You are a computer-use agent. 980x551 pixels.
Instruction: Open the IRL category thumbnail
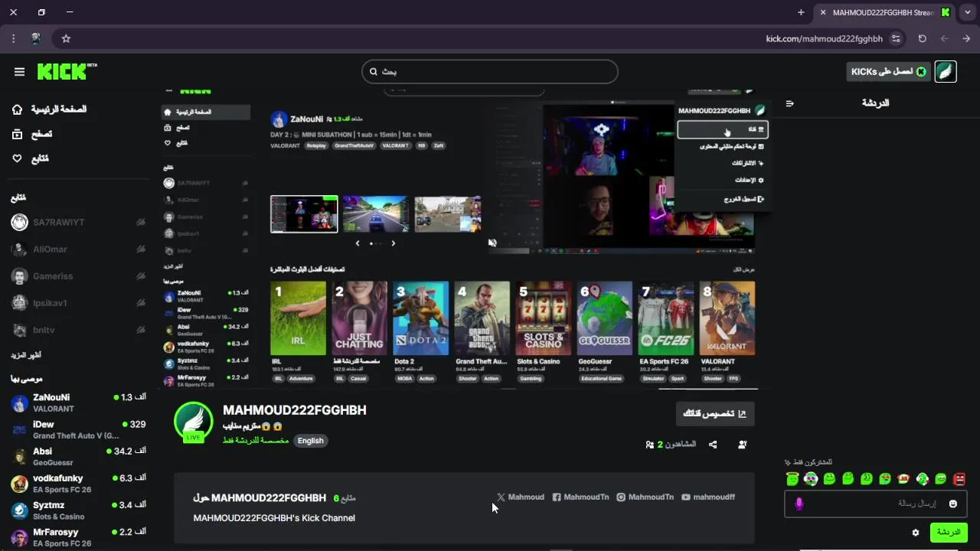[x=298, y=318]
